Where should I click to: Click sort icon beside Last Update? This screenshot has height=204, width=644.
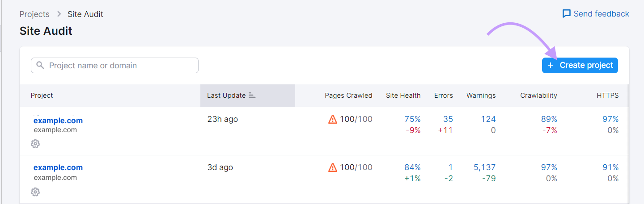coord(252,95)
